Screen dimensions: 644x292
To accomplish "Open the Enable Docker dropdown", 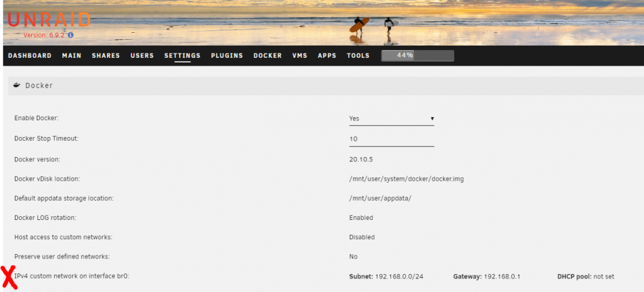I will [392, 118].
